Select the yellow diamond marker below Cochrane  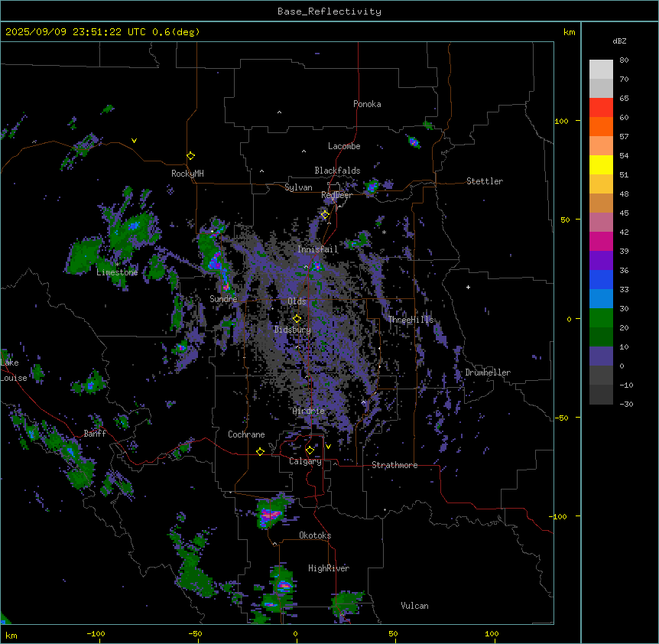click(x=260, y=451)
